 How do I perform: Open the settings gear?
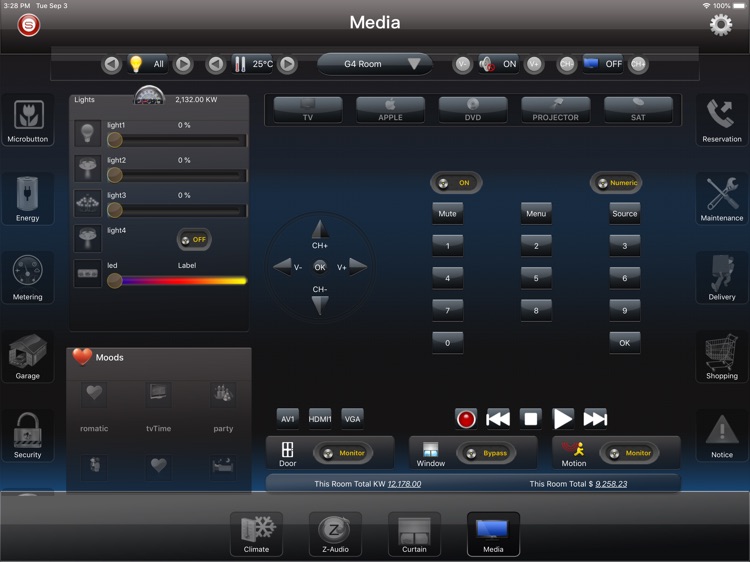click(721, 24)
